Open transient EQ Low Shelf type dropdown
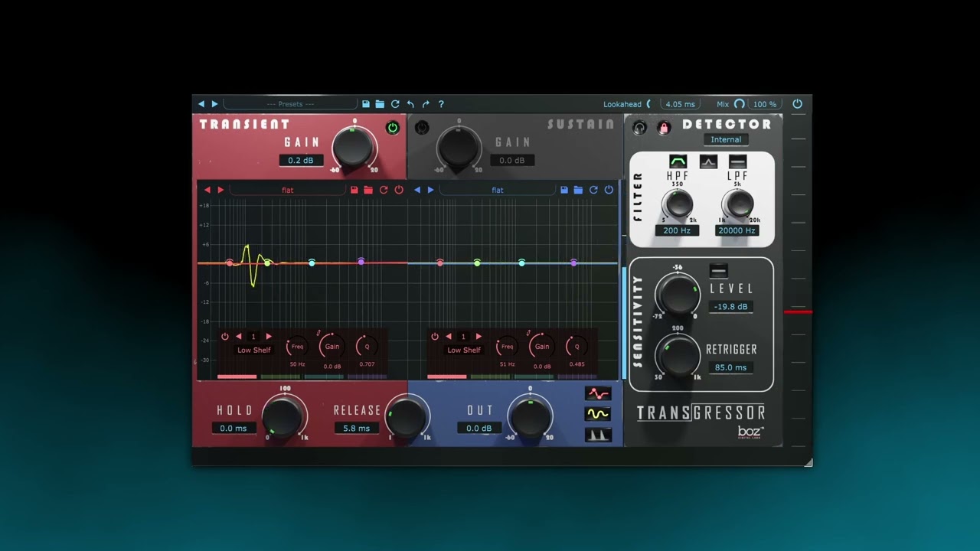 254,350
